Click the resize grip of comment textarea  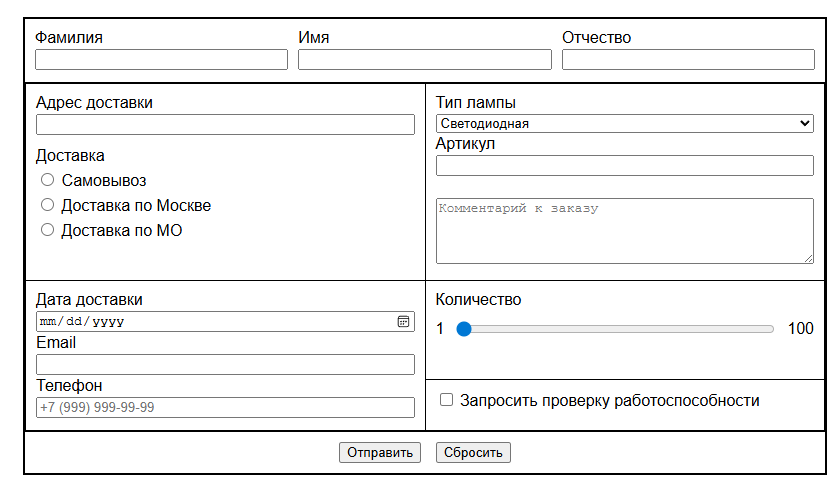click(x=808, y=258)
